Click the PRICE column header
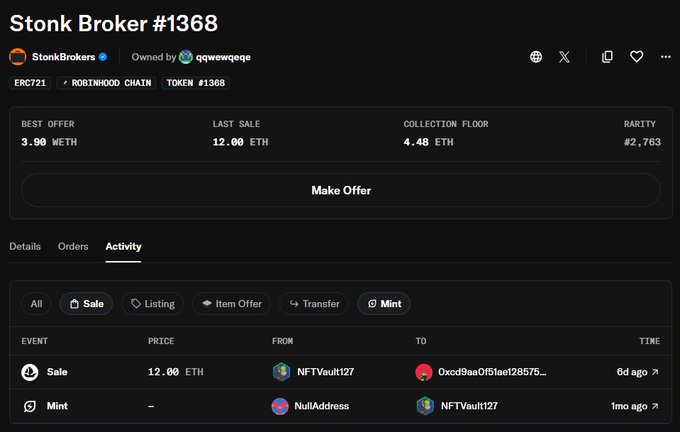The image size is (680, 432). coord(161,341)
